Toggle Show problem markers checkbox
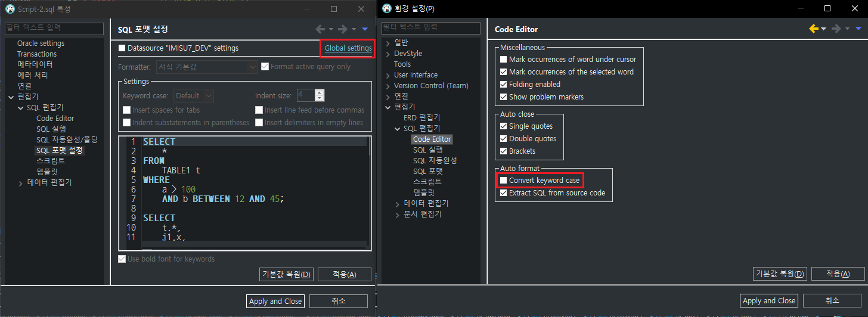 tap(504, 97)
